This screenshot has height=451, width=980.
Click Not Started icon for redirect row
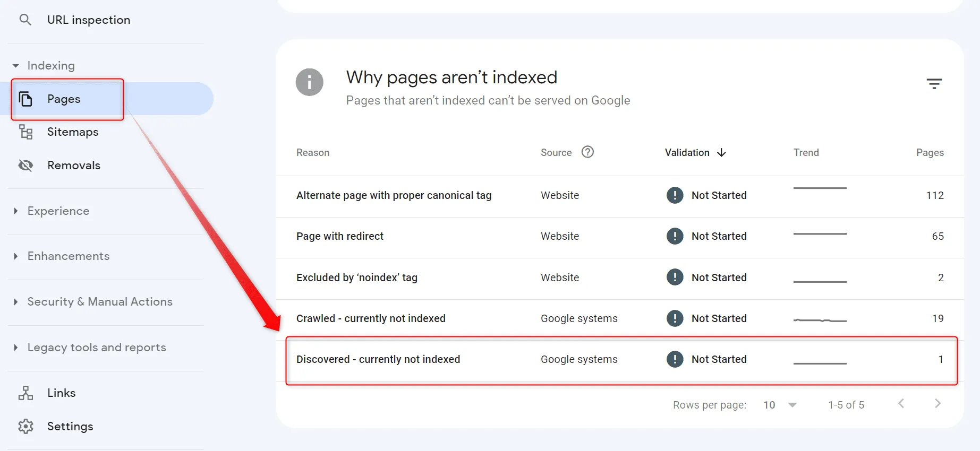pos(675,236)
